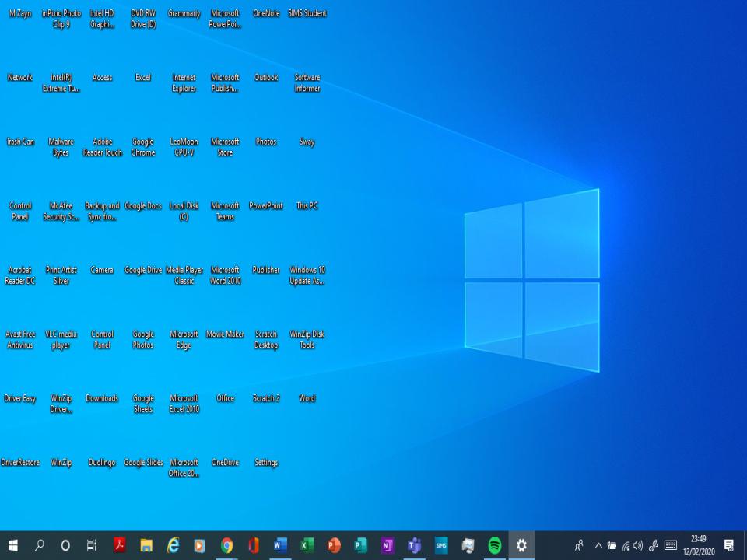Switch to Word on the taskbar
The image size is (747, 560).
pos(281,545)
